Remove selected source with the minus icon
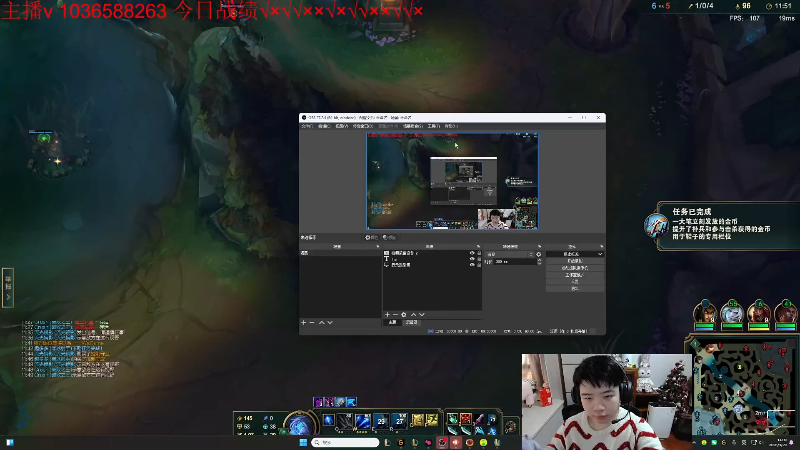 pyautogui.click(x=395, y=314)
